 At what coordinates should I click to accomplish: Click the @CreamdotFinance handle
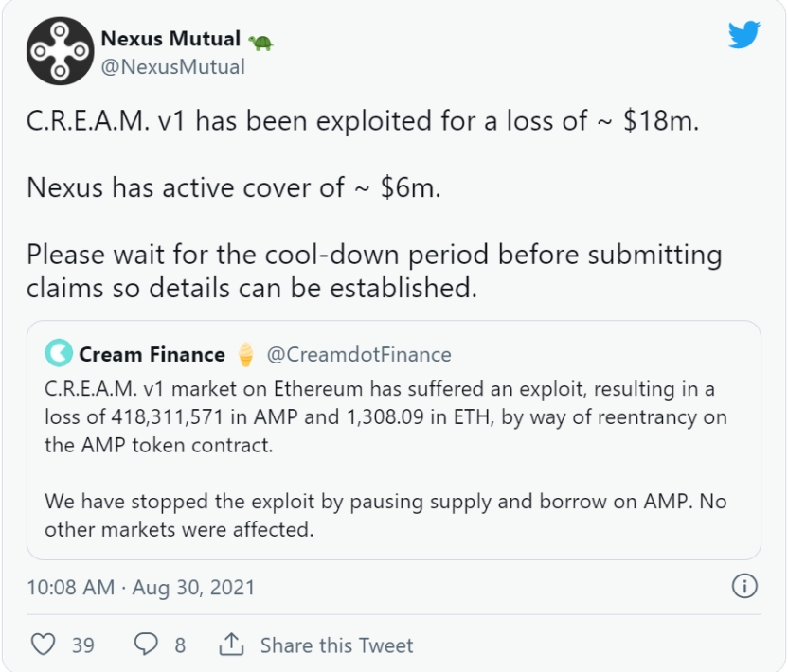pyautogui.click(x=359, y=355)
